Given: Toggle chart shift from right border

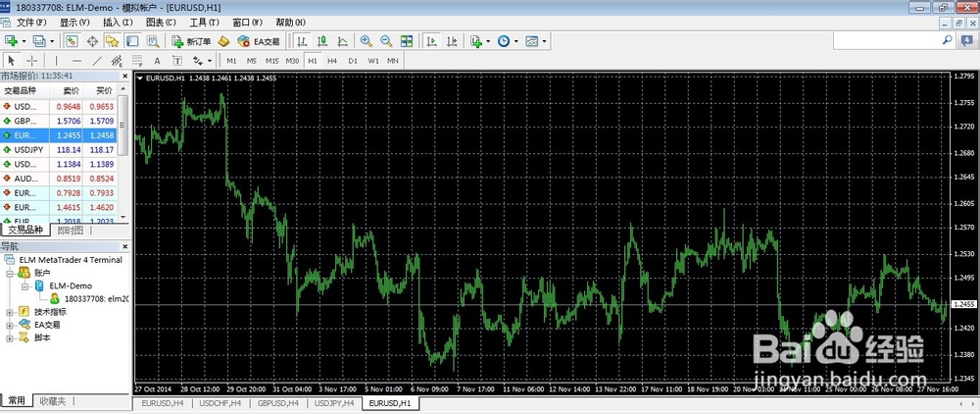Looking at the screenshot, I should point(452,41).
